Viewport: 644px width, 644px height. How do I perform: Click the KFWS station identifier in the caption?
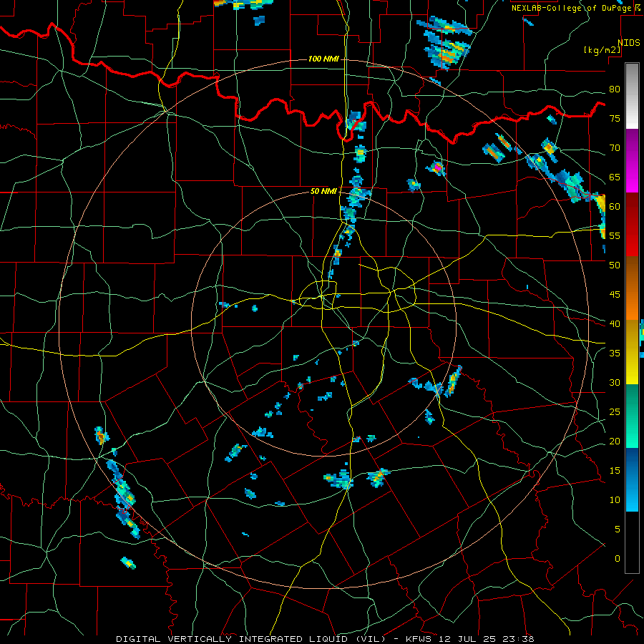(420, 639)
